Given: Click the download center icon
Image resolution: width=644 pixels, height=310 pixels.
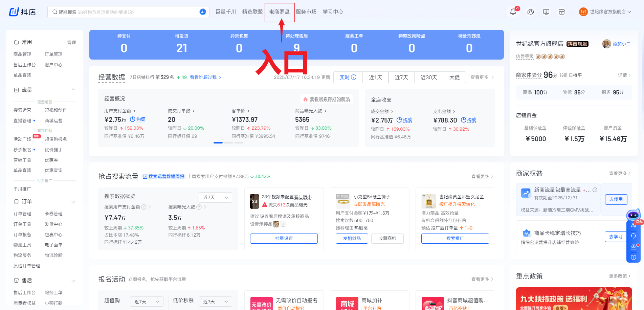Looking at the screenshot, I should click(546, 12).
